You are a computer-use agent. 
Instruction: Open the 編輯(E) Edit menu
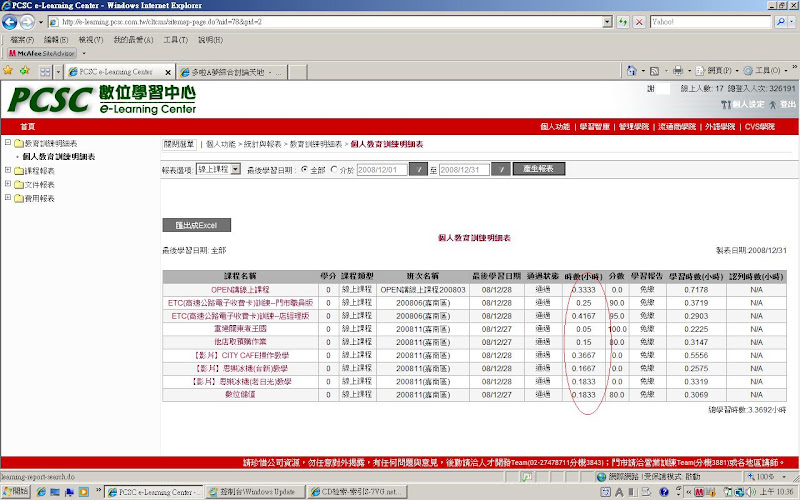point(56,40)
